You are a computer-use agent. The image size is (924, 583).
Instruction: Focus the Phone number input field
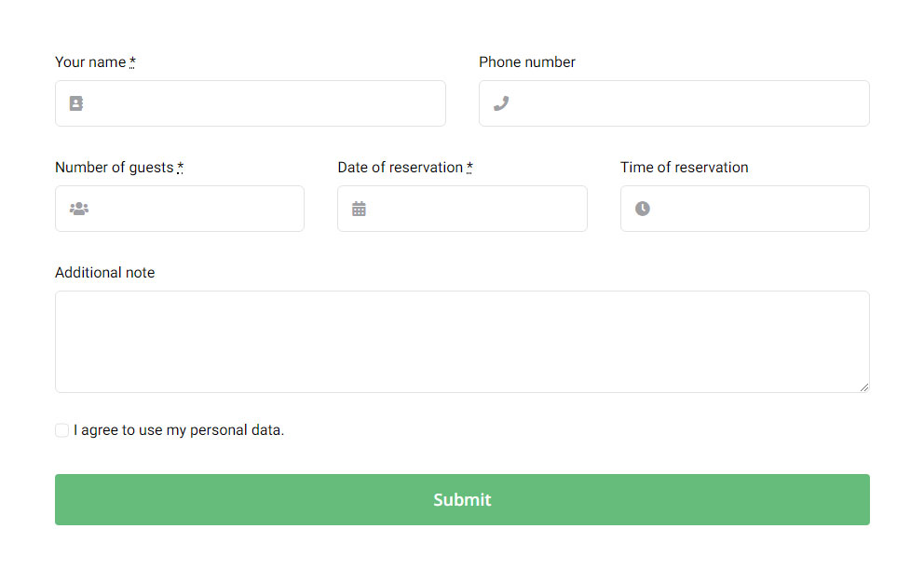tap(689, 103)
